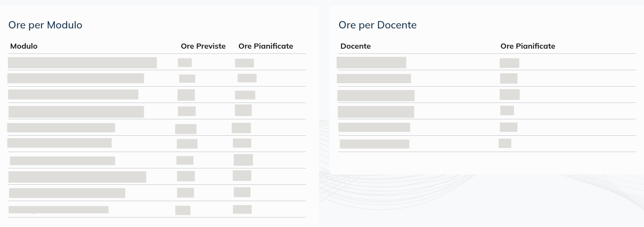
Task: Click Ore Pianificate header in Modulo table
Action: (266, 46)
